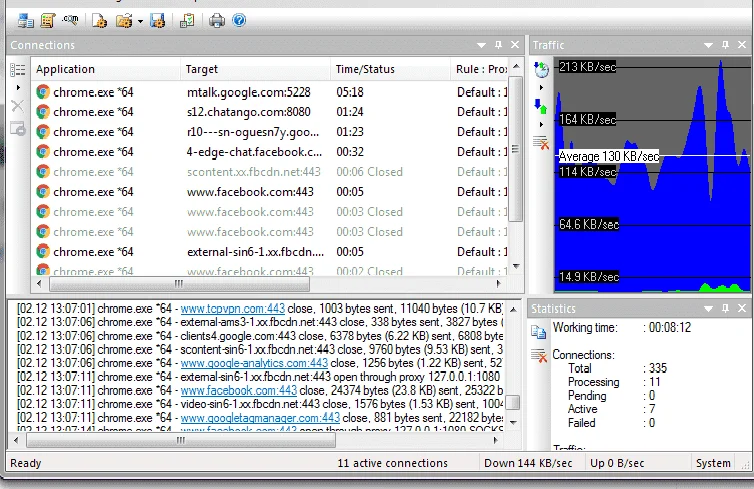Open Help via blue question mark
This screenshot has width=754, height=489.
pos(239,20)
